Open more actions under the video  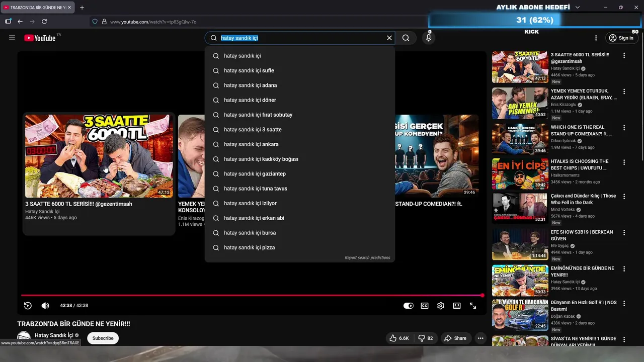[480, 338]
